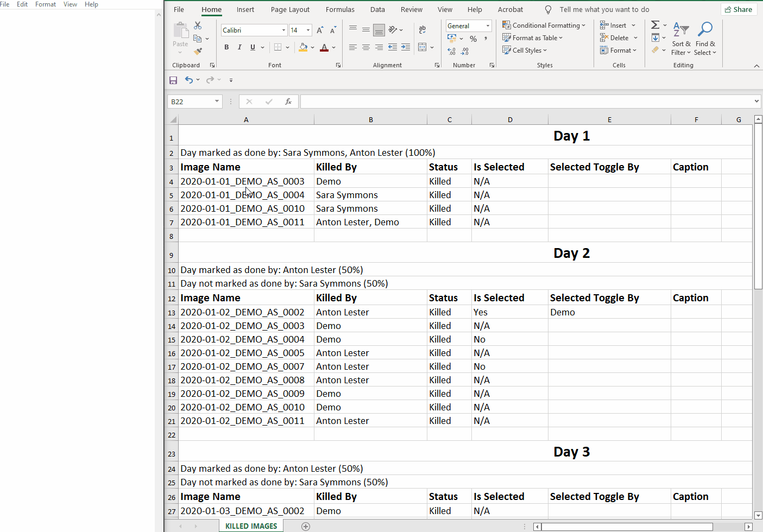Click the horizontal scrollbar thumb
The image size is (763, 532).
tap(627, 527)
